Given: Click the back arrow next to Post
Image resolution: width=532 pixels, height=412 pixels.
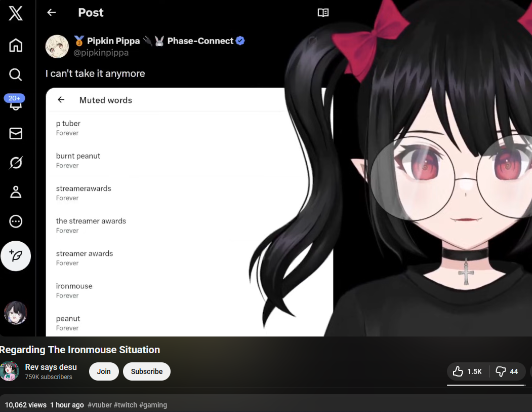Looking at the screenshot, I should coord(51,13).
